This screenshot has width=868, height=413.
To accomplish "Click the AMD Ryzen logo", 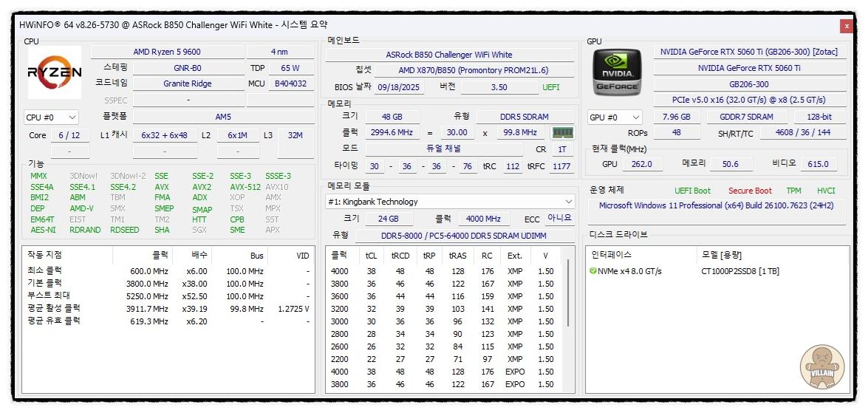I will coord(55,72).
